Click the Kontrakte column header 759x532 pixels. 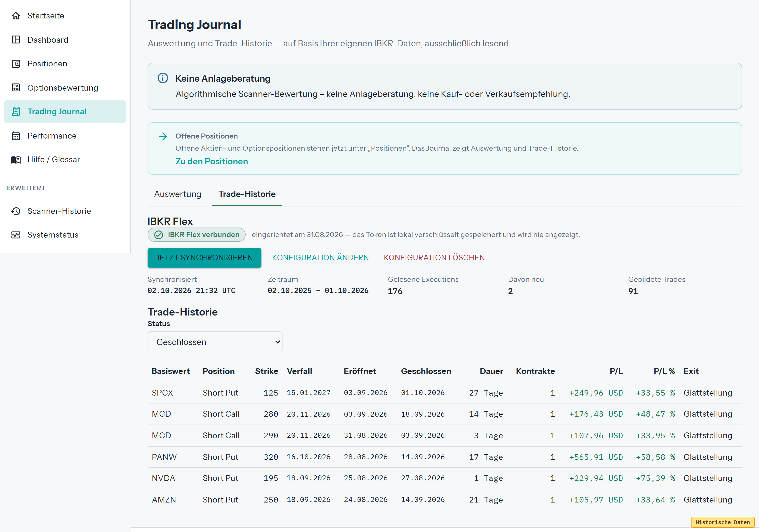[x=535, y=371]
